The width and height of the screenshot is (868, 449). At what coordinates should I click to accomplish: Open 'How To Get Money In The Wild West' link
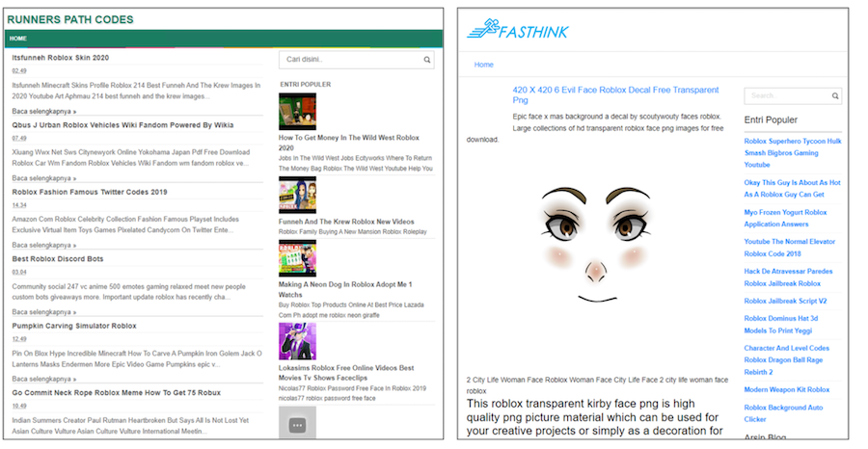349,143
